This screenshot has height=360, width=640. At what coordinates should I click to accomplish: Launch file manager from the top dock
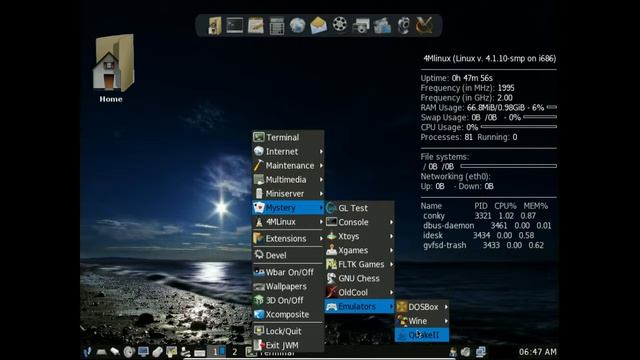214,25
